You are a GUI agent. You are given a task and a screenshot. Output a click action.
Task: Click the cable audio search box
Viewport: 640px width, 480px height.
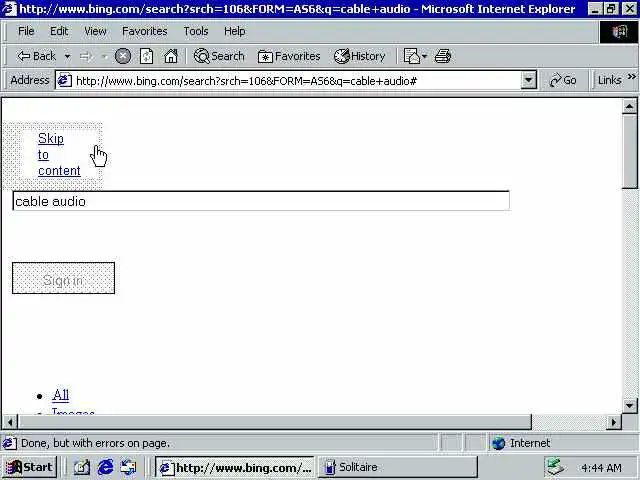261,201
